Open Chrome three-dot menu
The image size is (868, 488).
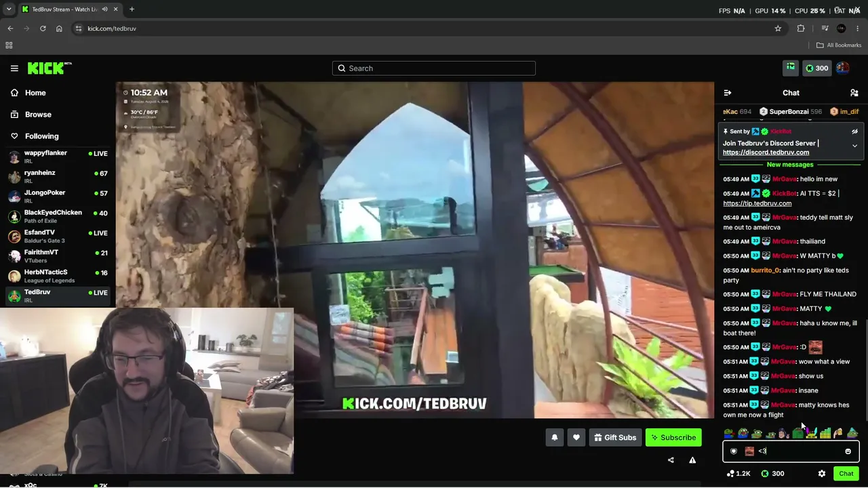pos(858,28)
